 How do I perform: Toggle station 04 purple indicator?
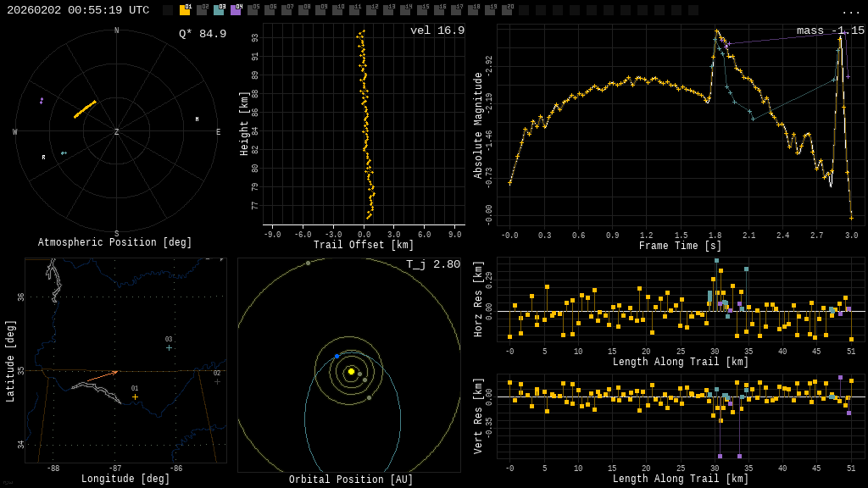236,10
